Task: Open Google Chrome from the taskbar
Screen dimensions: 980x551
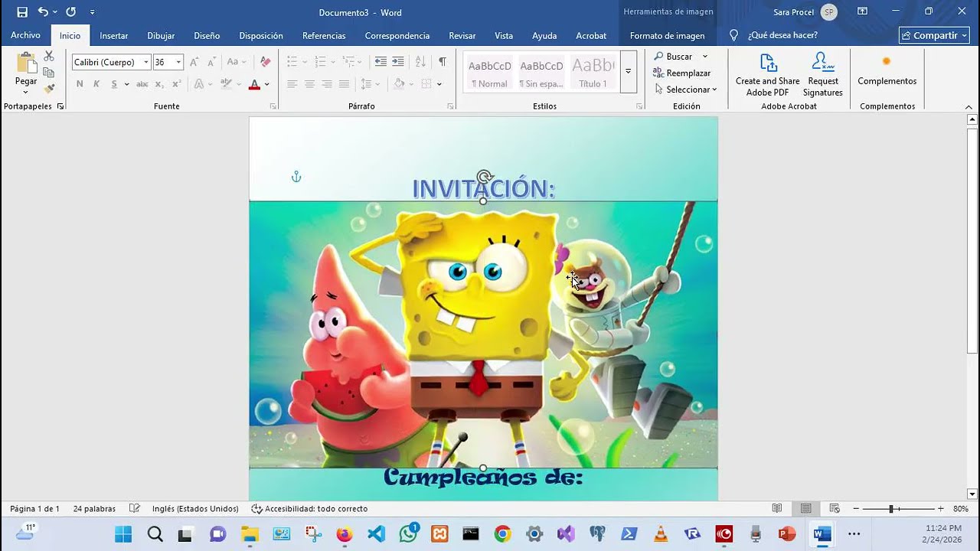Action: point(502,534)
